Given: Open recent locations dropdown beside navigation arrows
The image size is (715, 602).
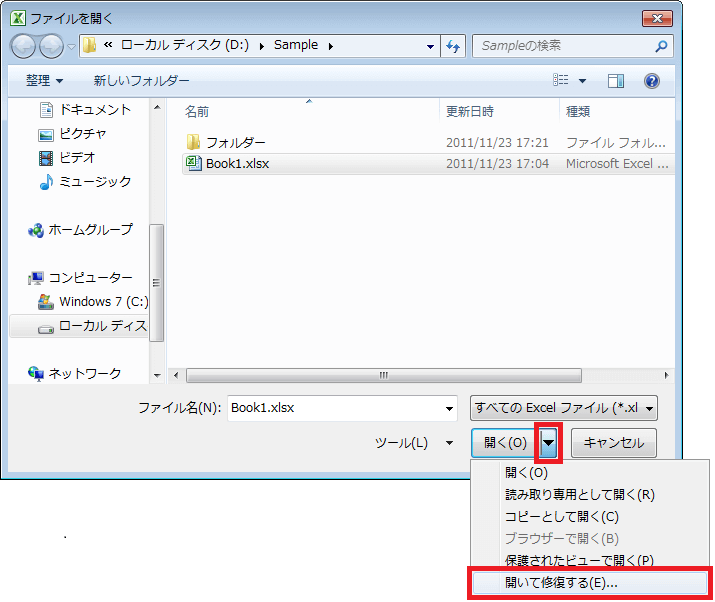Looking at the screenshot, I should click(x=71, y=46).
